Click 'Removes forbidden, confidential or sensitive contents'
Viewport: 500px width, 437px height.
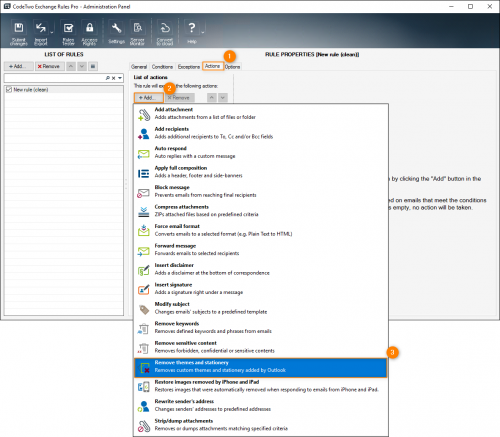click(215, 351)
